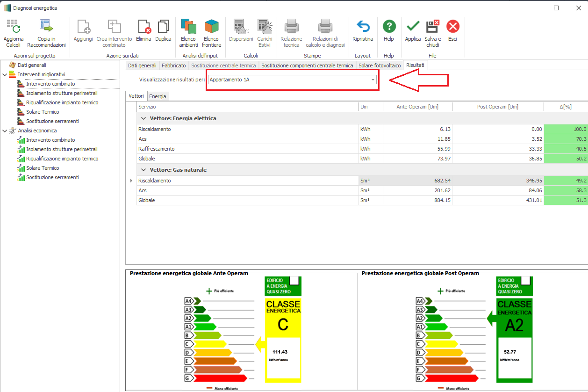Screen dimensions: 588x392
Task: Collapse the Interventi migliorativi tree node
Action: [5, 74]
